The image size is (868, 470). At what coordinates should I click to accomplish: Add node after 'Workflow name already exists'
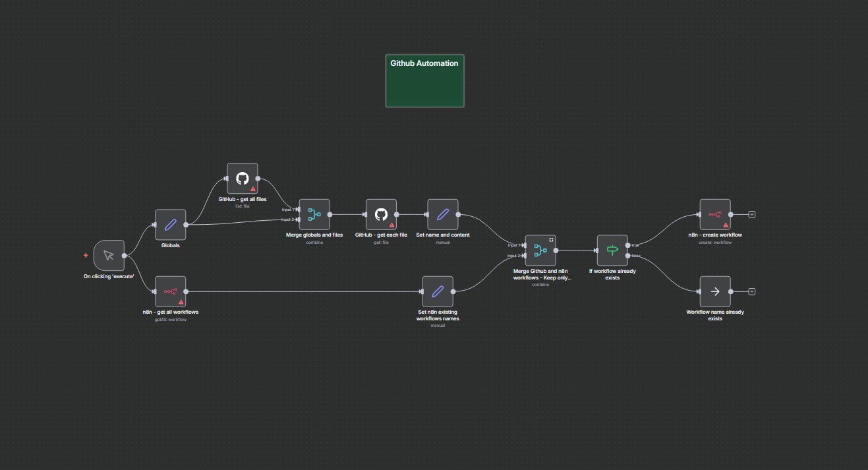coord(752,291)
